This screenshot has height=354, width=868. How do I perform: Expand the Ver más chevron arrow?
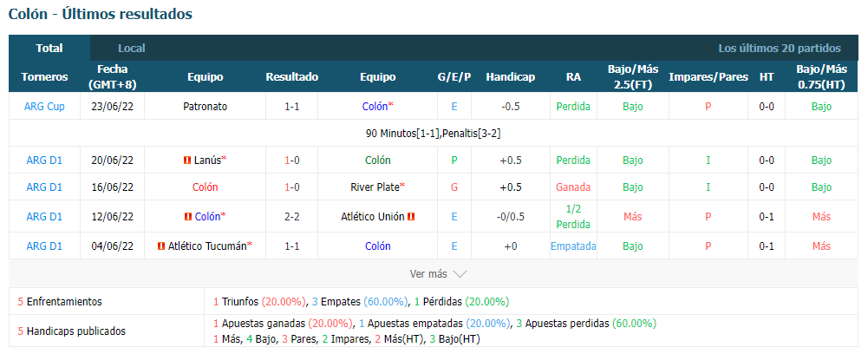pos(460,273)
